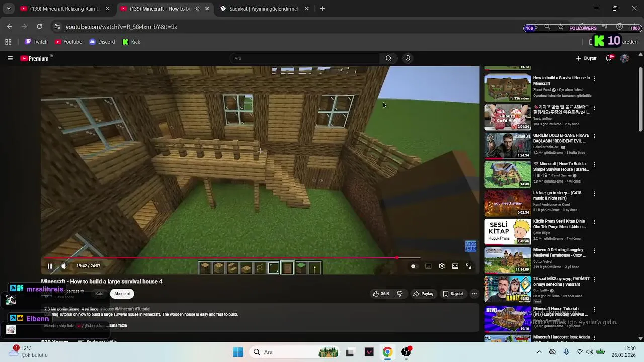Screen dimensions: 644x362
Task: Switch to theater mode
Action: click(455, 266)
